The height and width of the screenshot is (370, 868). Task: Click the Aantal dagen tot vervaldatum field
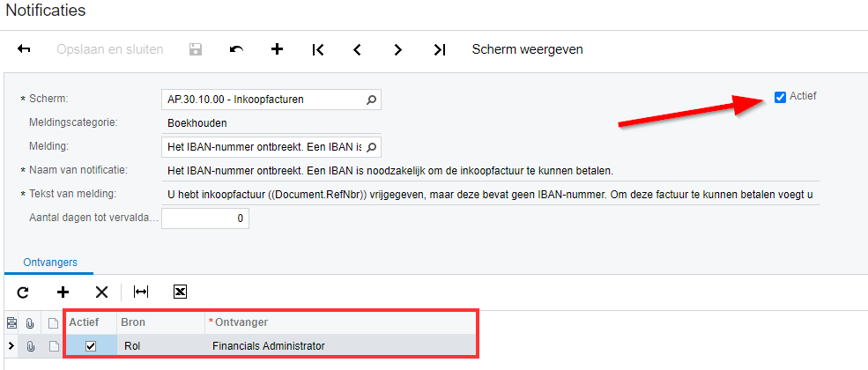click(x=204, y=218)
